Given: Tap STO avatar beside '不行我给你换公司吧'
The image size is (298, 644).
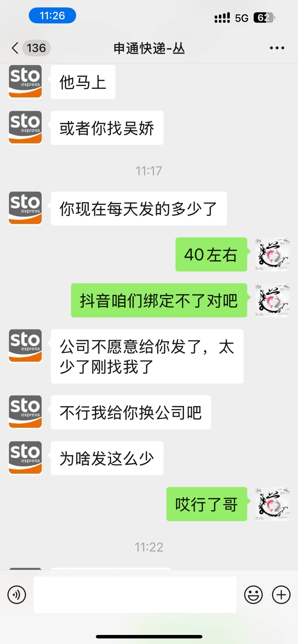Looking at the screenshot, I should 25,412.
